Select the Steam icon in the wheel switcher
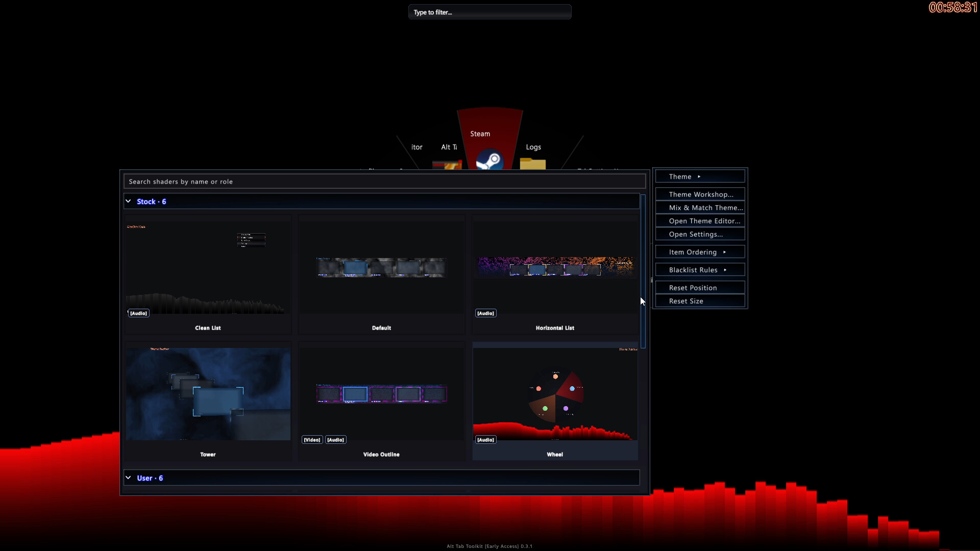 point(489,160)
